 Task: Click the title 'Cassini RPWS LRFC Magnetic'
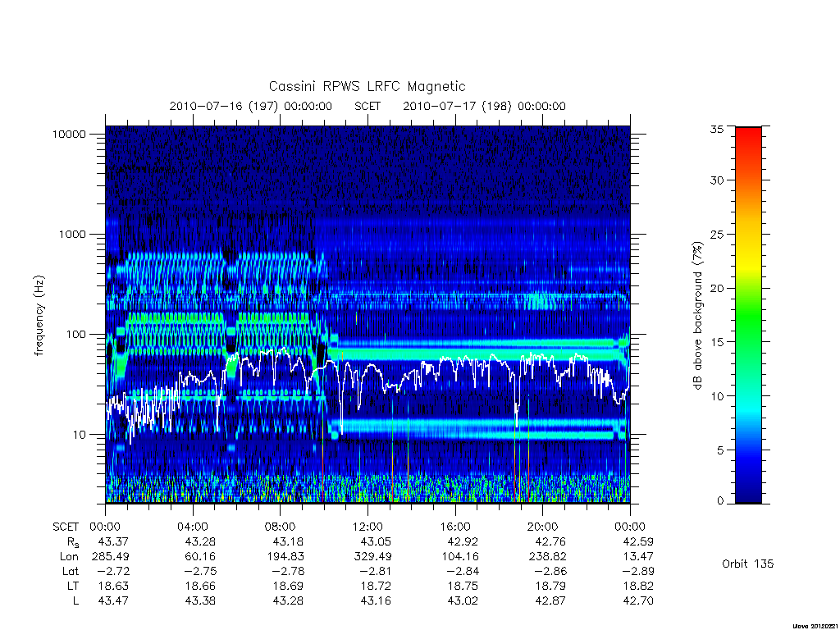pyautogui.click(x=367, y=86)
